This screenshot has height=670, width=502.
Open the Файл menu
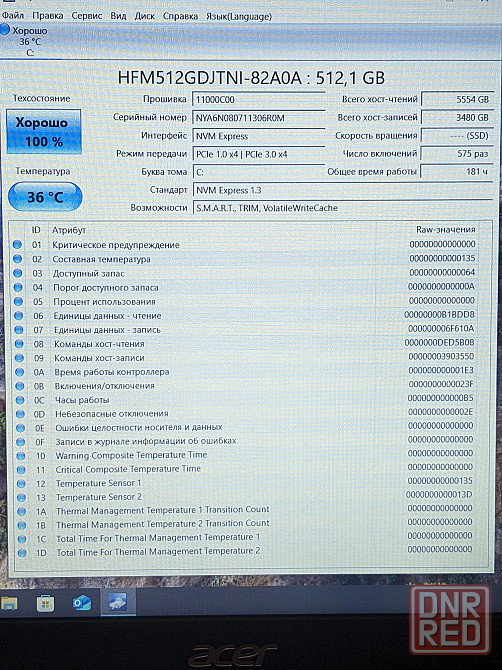(x=12, y=16)
